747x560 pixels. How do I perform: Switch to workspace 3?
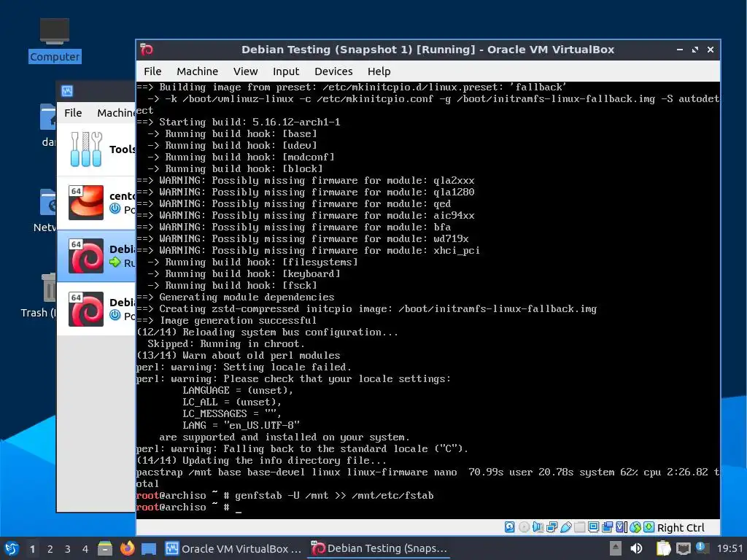point(68,548)
